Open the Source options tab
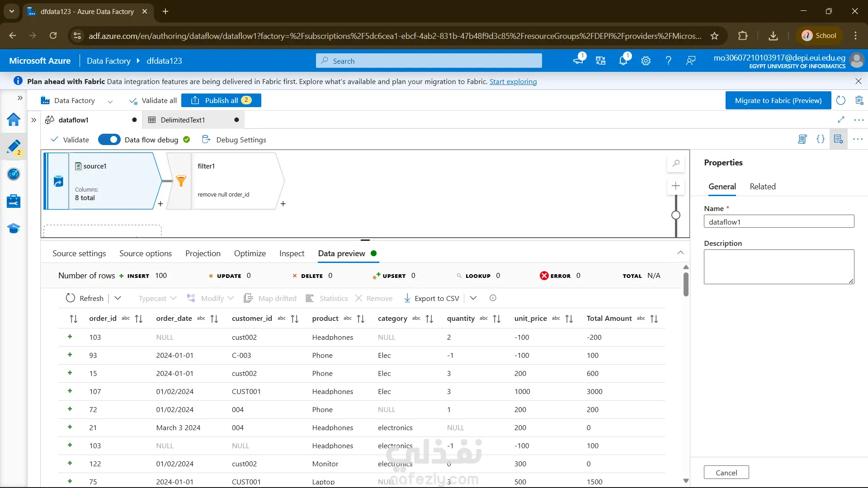Screen dimensions: 868x488 [x=146, y=253]
